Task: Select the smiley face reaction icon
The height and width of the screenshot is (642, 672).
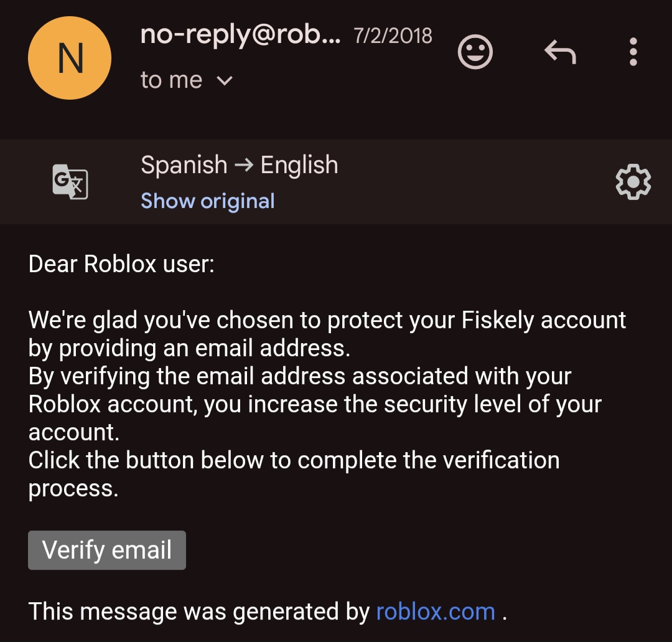Action: tap(475, 52)
